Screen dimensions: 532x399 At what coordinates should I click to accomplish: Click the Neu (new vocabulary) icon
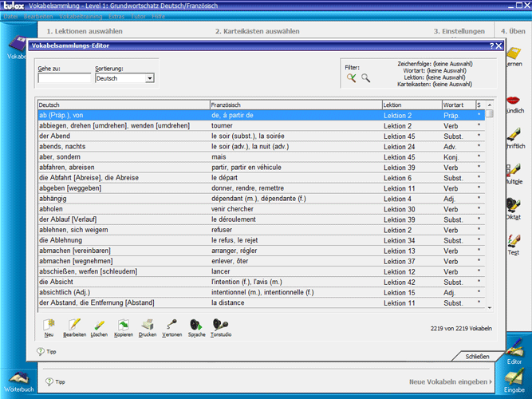click(x=49, y=325)
